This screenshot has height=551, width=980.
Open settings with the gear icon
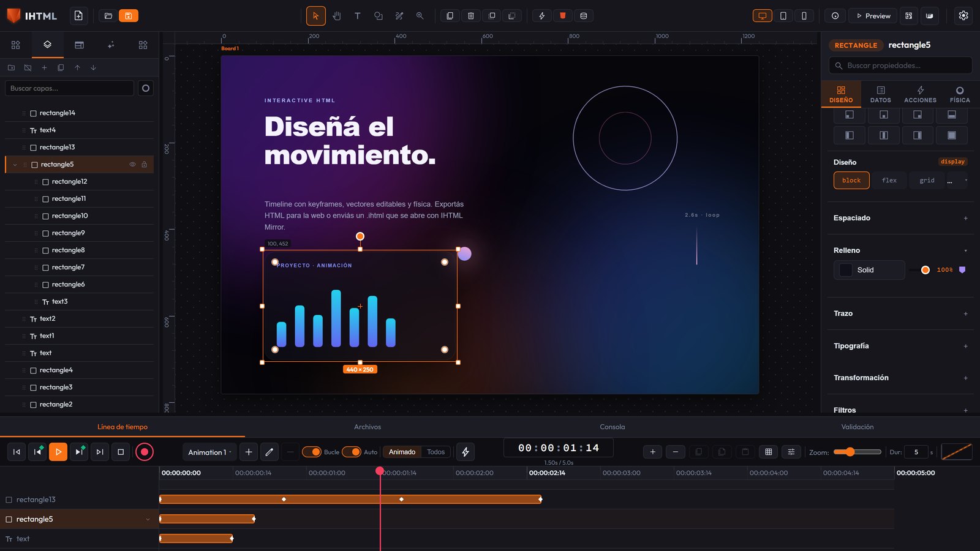tap(963, 16)
